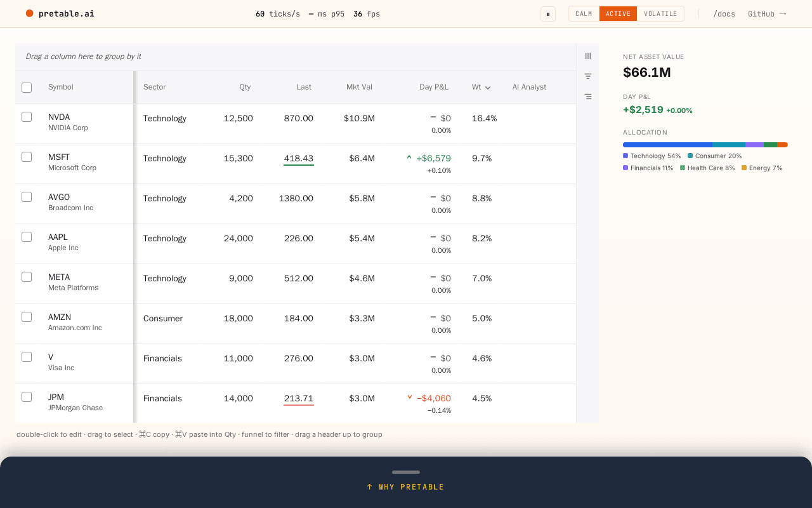Open the row grouping panel icon
The height and width of the screenshot is (508, 812).
tap(588, 97)
